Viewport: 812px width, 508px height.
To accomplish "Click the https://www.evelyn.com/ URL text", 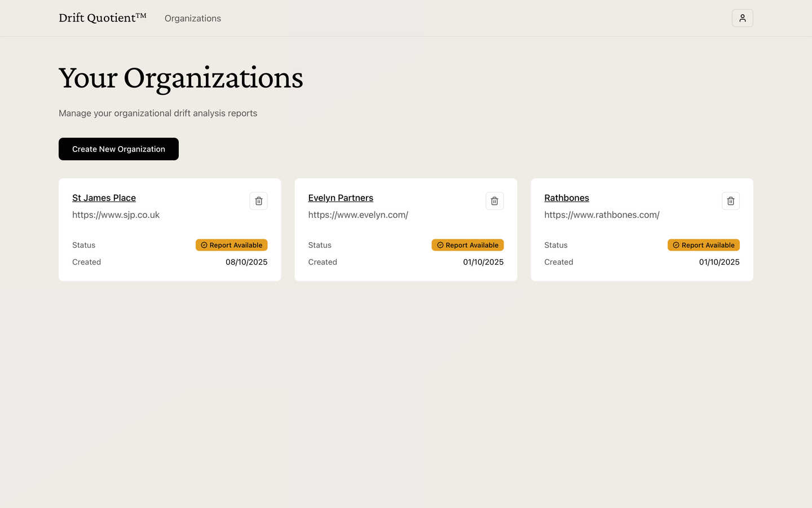I will pos(358,215).
